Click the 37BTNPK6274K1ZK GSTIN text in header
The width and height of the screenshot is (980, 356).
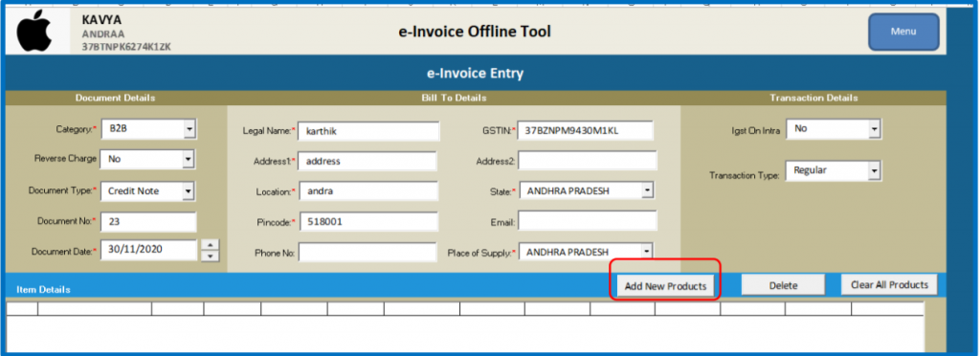127,47
